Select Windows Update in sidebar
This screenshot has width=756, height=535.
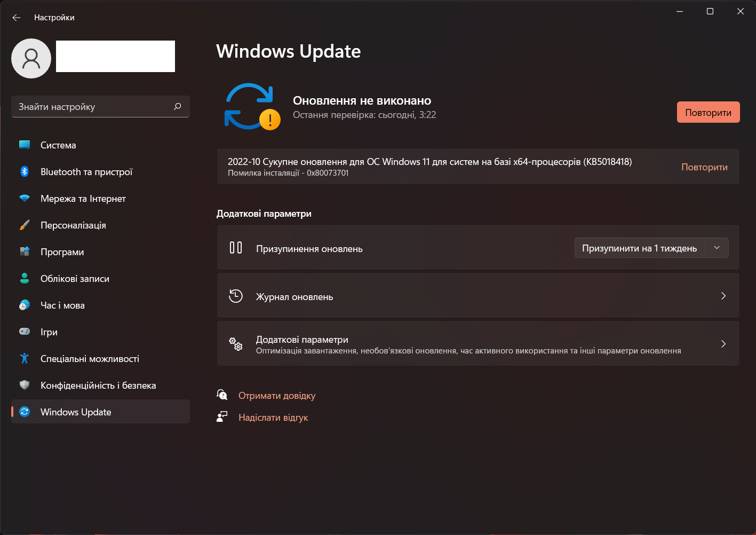click(x=100, y=412)
